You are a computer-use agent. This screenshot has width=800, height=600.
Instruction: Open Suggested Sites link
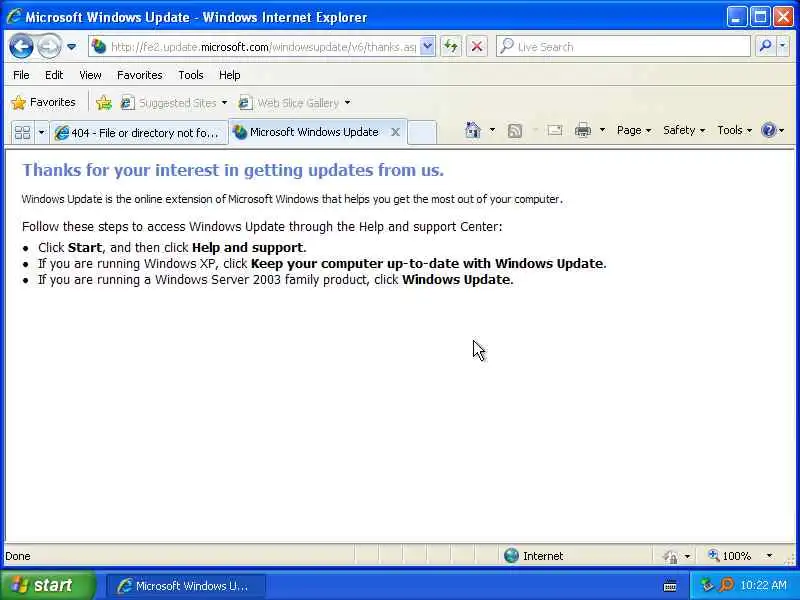(173, 103)
